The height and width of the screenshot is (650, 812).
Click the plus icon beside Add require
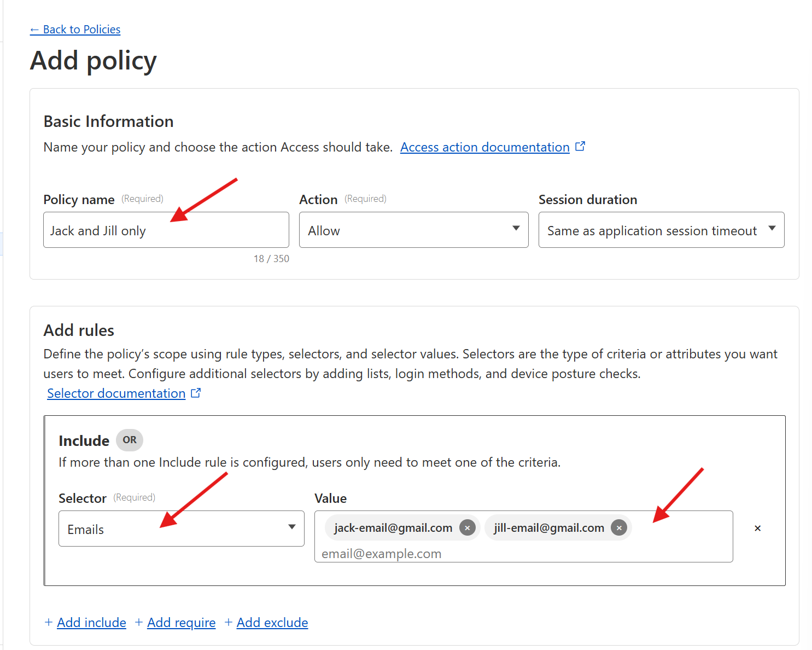click(x=138, y=622)
